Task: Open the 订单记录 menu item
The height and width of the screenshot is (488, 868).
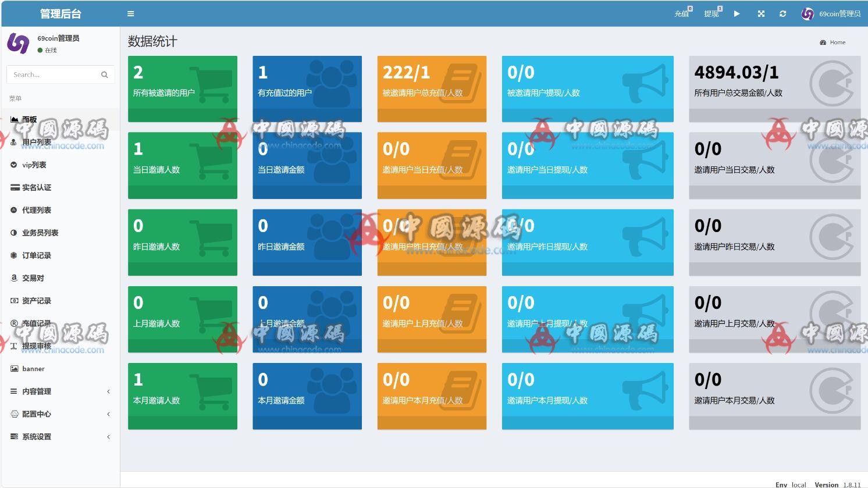Action: (60, 255)
